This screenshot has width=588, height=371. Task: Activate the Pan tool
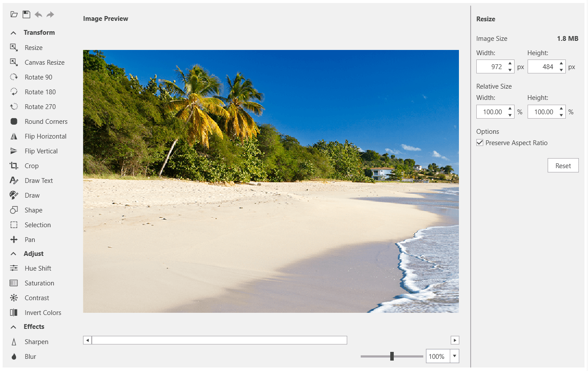pyautogui.click(x=29, y=239)
